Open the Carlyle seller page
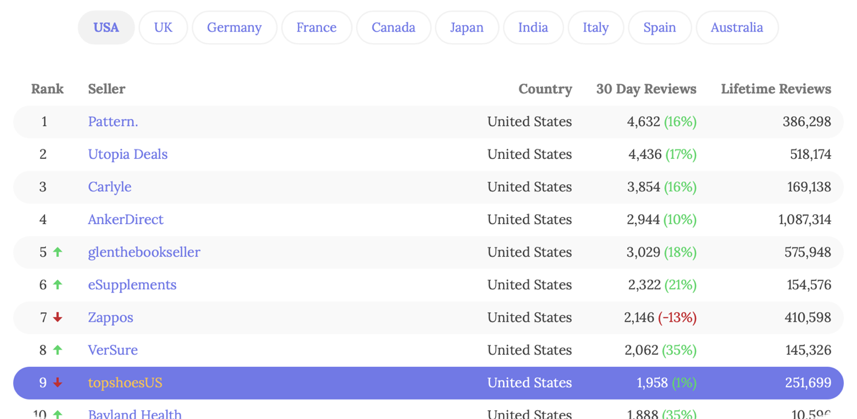857x419 pixels. [109, 187]
